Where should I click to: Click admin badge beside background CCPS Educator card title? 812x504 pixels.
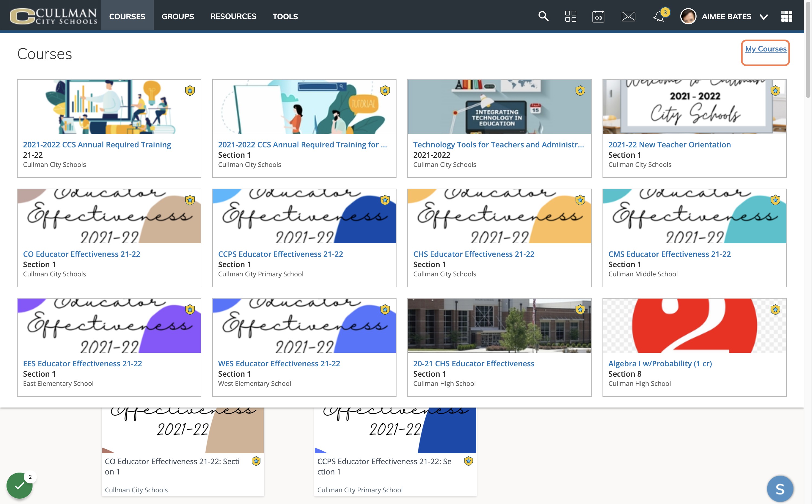(x=468, y=461)
